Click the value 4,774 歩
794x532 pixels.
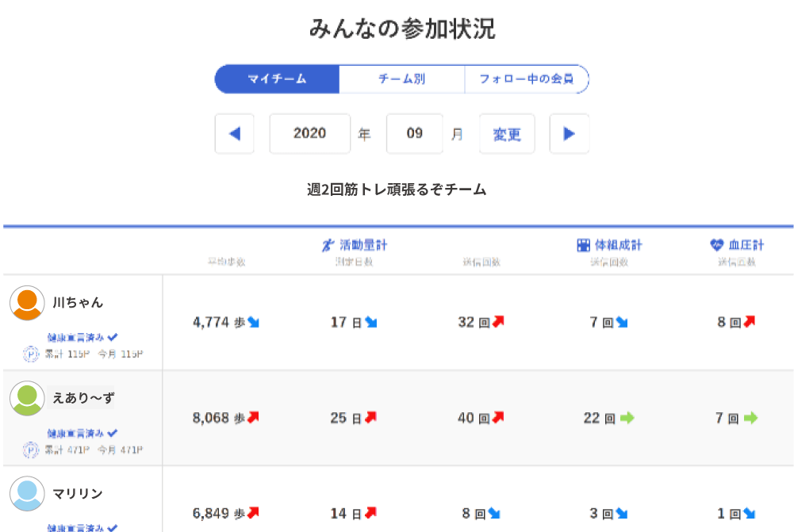click(x=219, y=322)
